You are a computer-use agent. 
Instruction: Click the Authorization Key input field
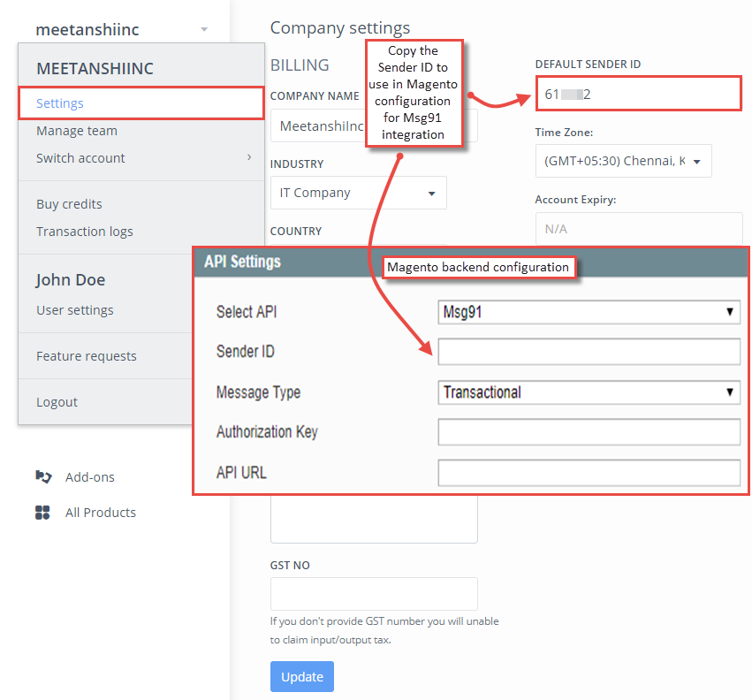click(589, 432)
